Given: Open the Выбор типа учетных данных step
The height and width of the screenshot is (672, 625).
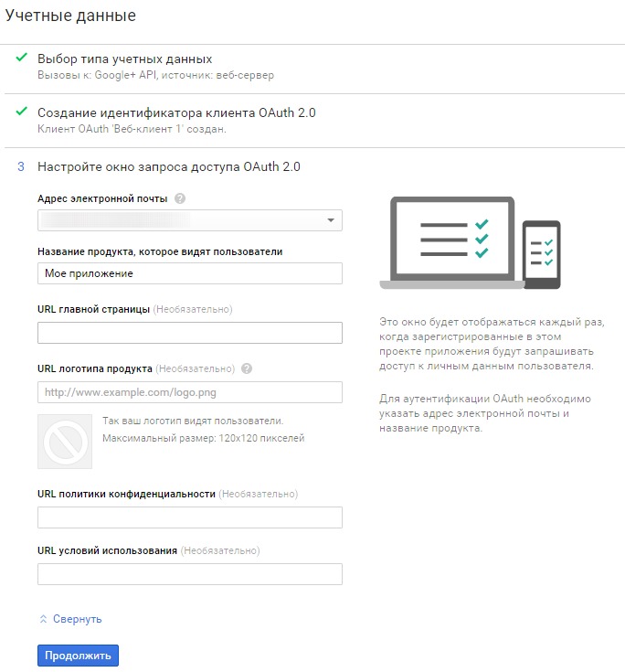Looking at the screenshot, I should 125,59.
